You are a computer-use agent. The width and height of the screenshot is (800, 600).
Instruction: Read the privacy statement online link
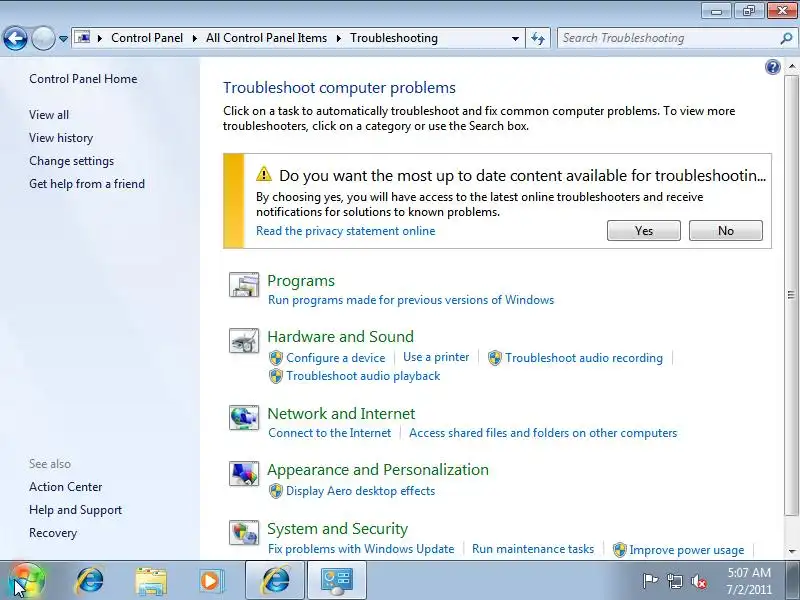pos(345,231)
